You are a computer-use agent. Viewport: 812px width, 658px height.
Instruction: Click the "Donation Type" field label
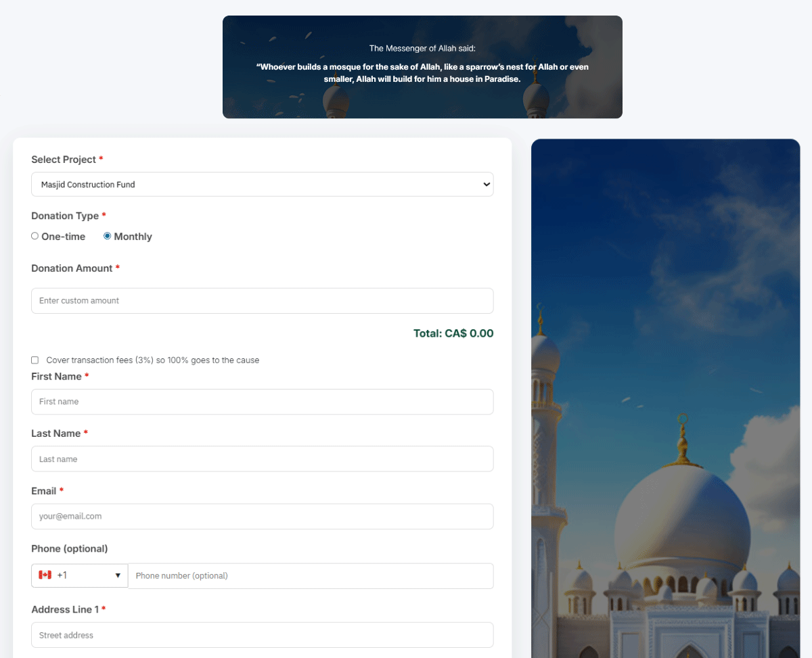[x=65, y=216]
